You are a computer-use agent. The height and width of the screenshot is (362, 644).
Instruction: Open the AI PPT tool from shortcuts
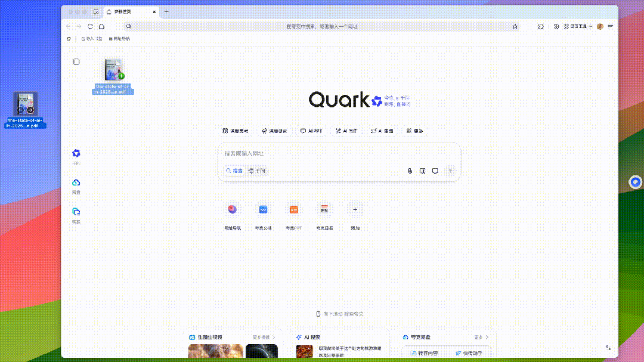click(x=311, y=131)
